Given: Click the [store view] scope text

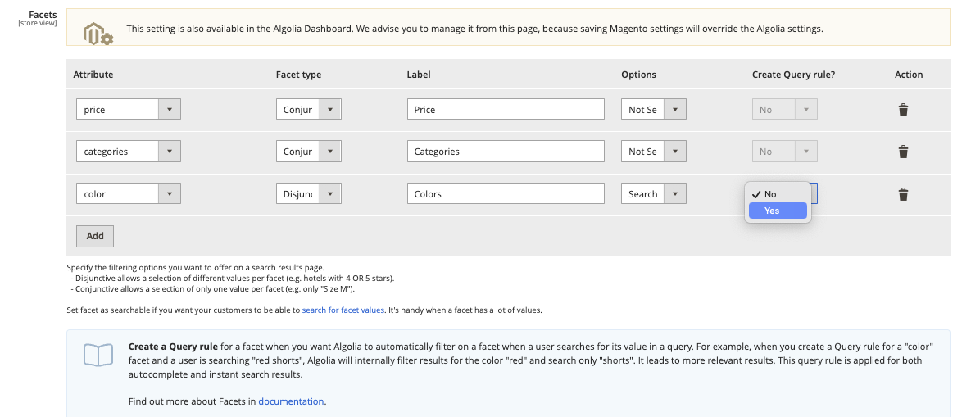Looking at the screenshot, I should click(x=38, y=24).
